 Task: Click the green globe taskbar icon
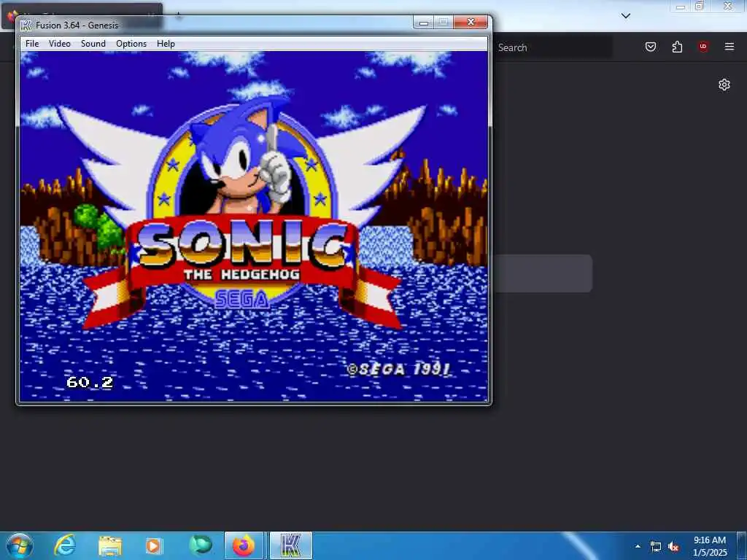coord(200,545)
